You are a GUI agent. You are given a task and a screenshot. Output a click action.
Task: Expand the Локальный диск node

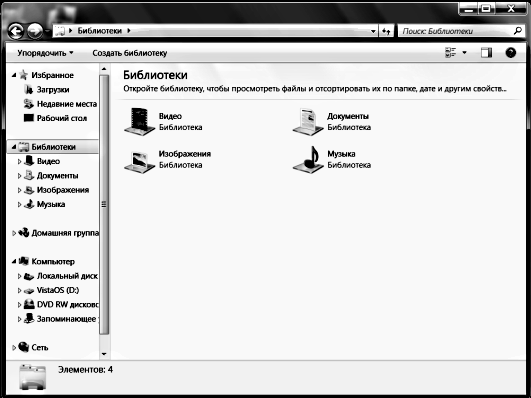coord(19,276)
